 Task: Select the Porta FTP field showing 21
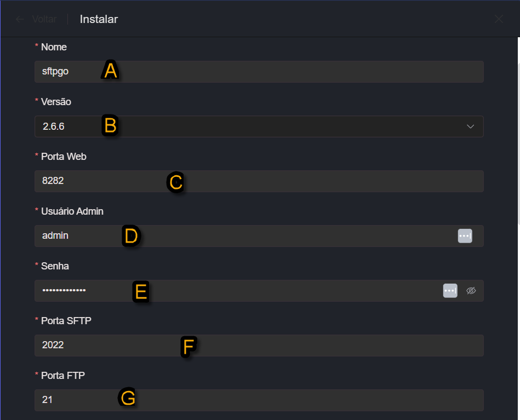tap(259, 400)
